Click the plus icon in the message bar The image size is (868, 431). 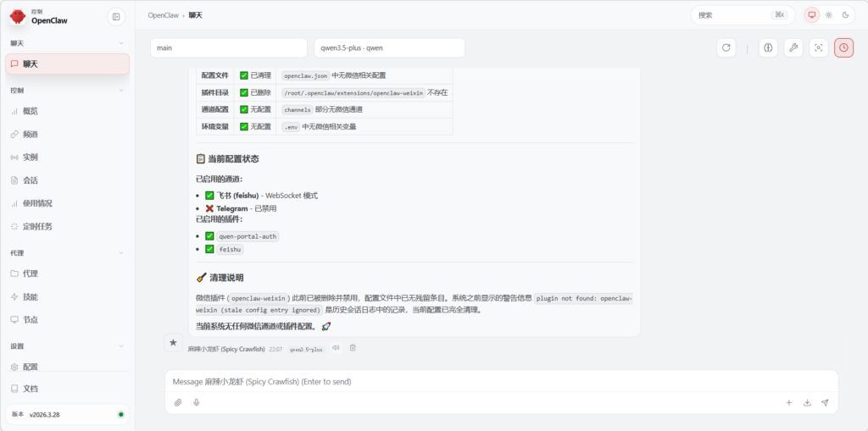pos(789,403)
